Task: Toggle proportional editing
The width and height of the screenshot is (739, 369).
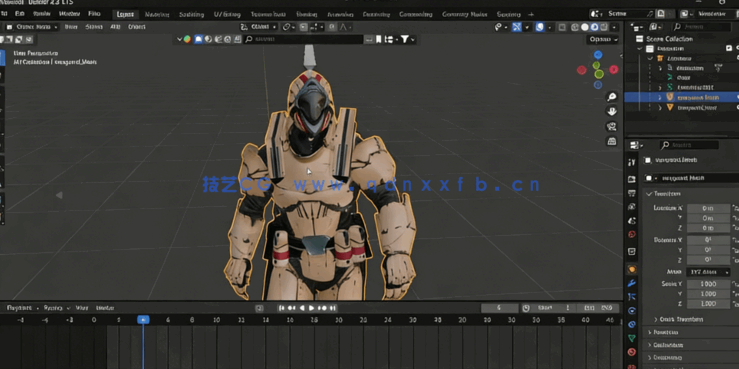Action: tap(333, 27)
